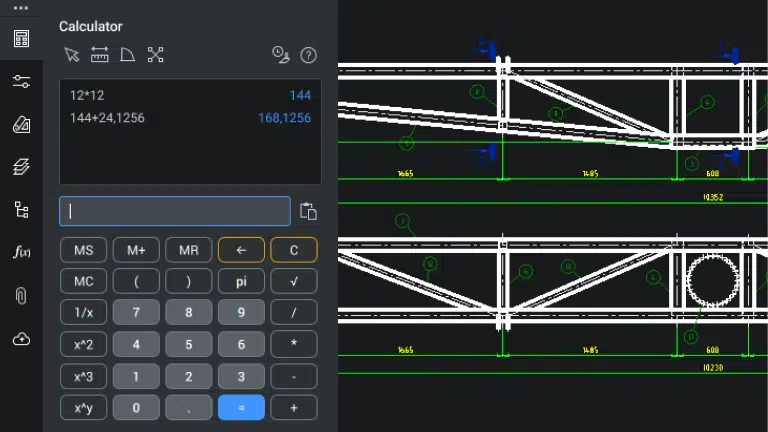
Task: Click the calculator input field
Action: point(175,211)
